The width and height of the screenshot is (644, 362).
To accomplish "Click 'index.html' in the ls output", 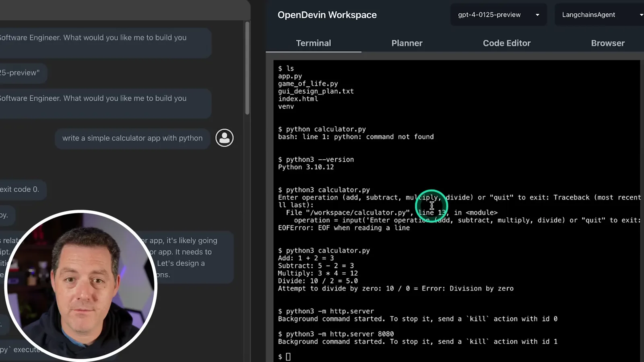I will (x=298, y=99).
